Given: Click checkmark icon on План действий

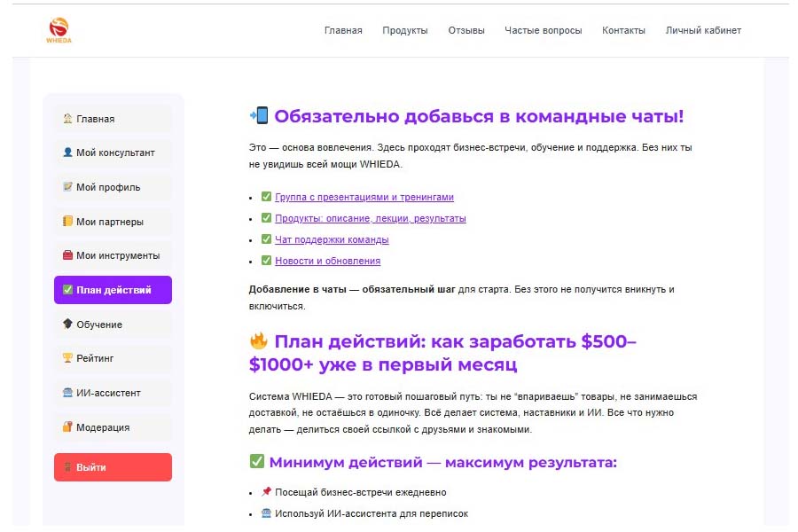Looking at the screenshot, I should [x=67, y=290].
